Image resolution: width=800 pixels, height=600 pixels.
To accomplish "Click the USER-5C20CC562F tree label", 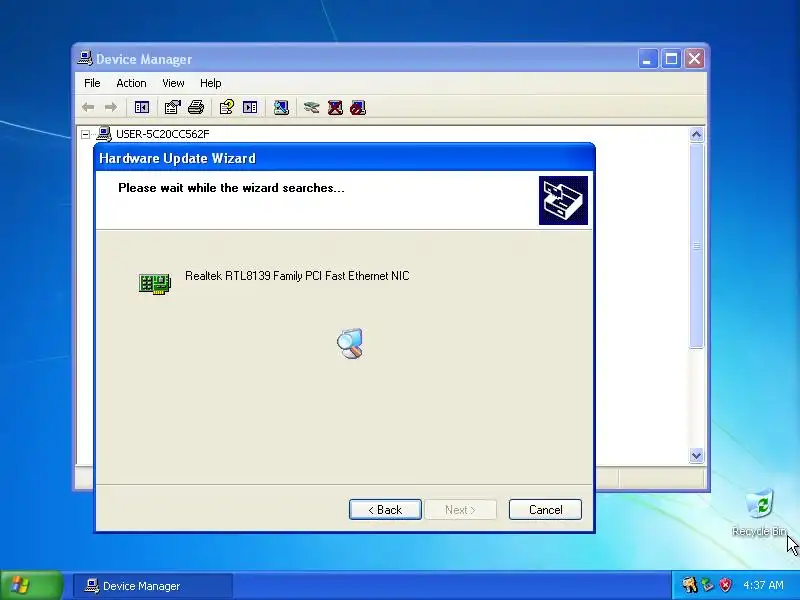I will click(x=163, y=134).
